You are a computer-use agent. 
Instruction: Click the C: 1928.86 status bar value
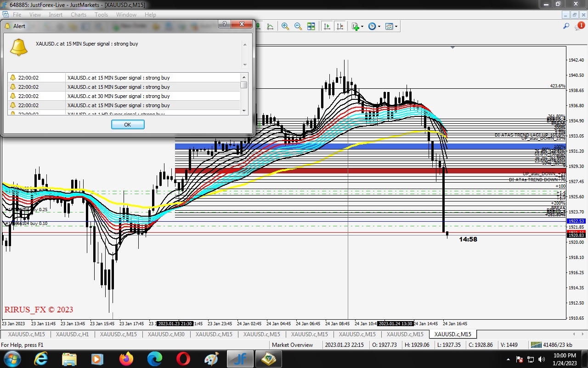pyautogui.click(x=480, y=345)
